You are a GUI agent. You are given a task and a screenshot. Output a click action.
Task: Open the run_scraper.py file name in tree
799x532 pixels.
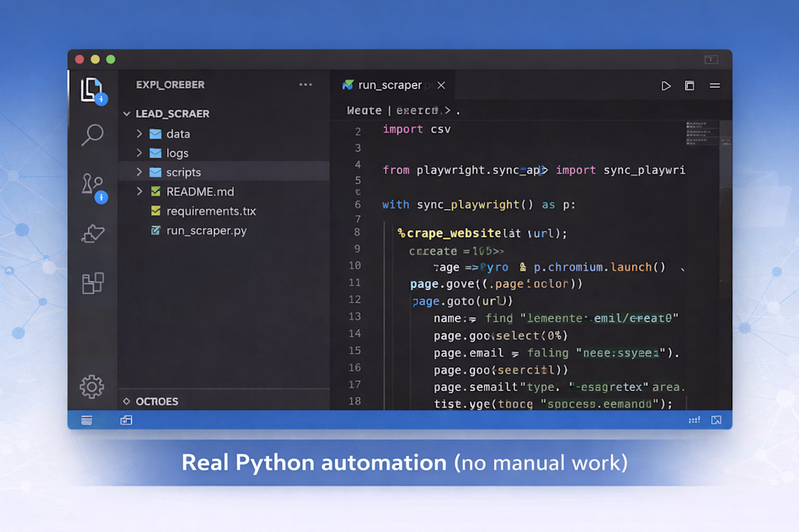click(x=206, y=230)
